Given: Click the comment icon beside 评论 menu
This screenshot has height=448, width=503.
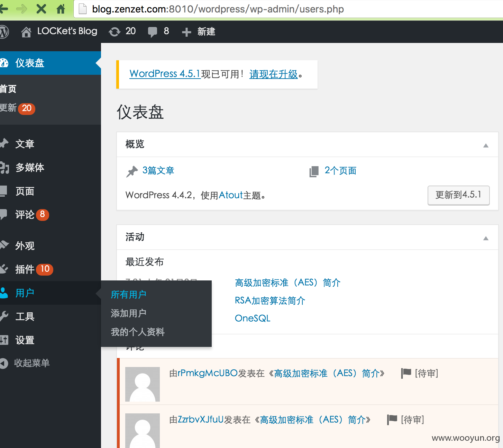Looking at the screenshot, I should pyautogui.click(x=3, y=215).
